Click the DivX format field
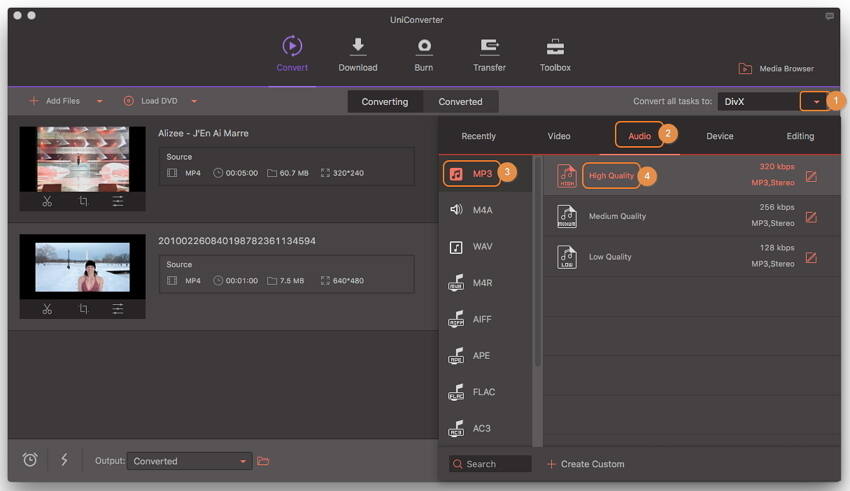This screenshot has width=850, height=491. pos(759,101)
